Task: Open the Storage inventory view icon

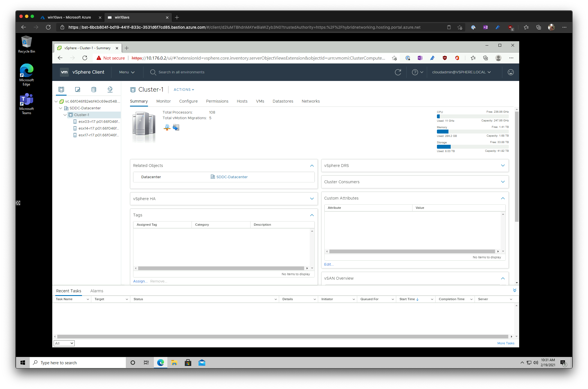Action: click(x=94, y=89)
